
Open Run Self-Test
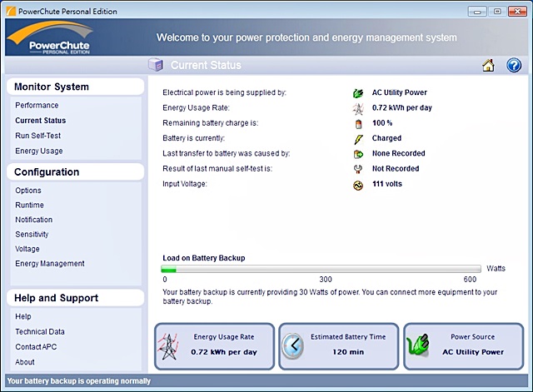point(37,136)
